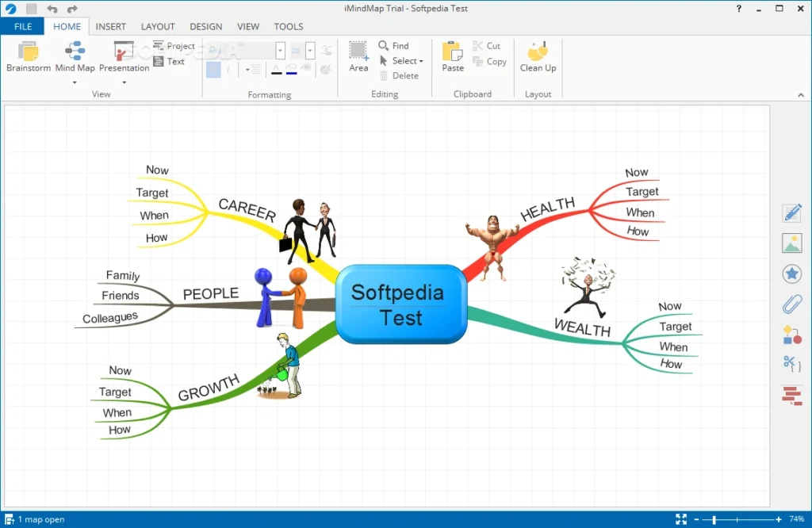Open the Mind Map view
The width and height of the screenshot is (812, 528).
pos(75,57)
